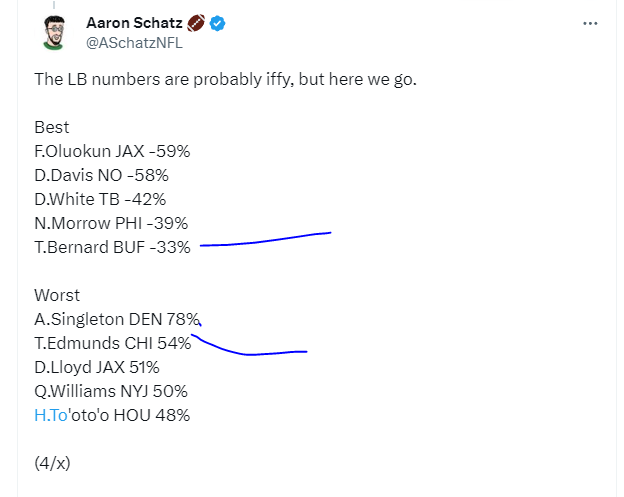
Task: Click the Q.Williams NYJ 50% line
Action: tap(111, 391)
